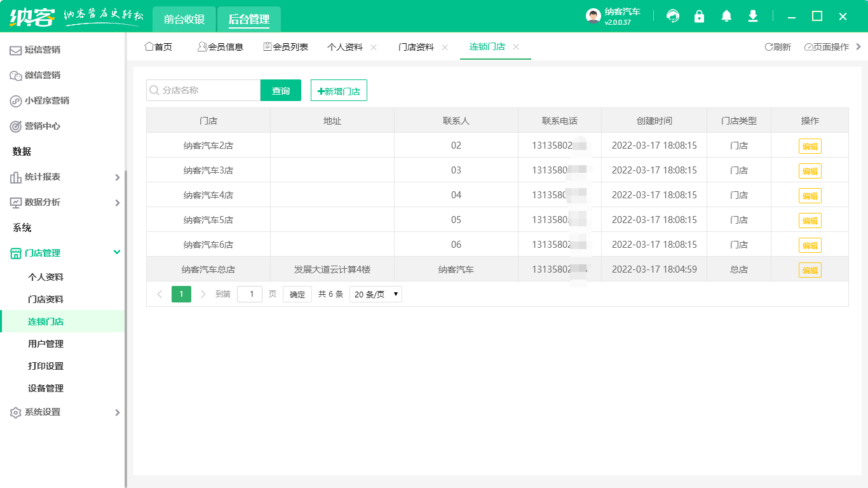
Task: Click the user avatar for 纳客汽车
Action: [592, 16]
